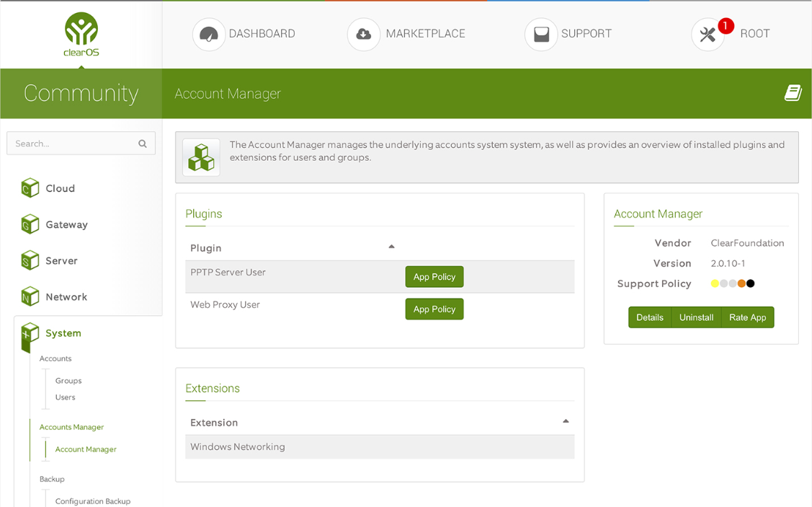Click the Plugins panel heading
The height and width of the screenshot is (507, 812).
click(203, 214)
